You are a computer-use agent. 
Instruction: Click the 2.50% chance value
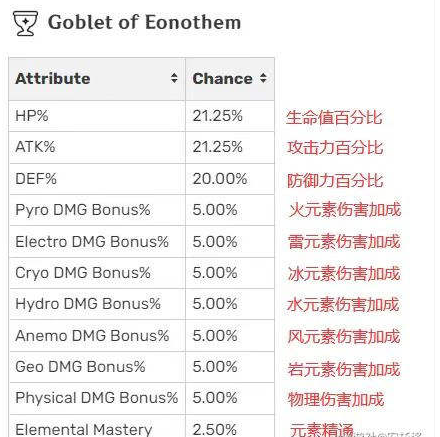[215, 429]
